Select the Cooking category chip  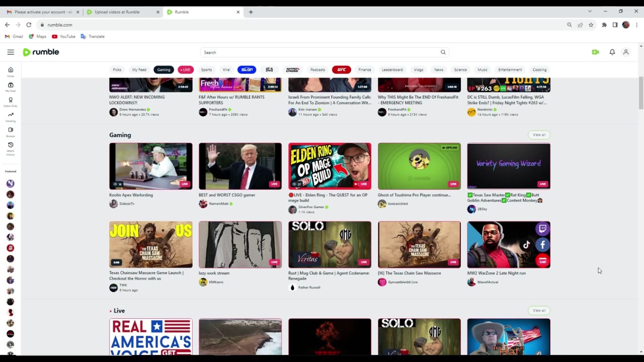coord(539,69)
